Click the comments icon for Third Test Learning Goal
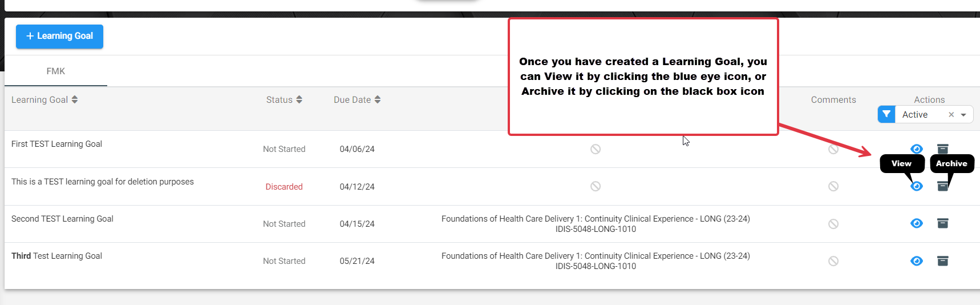This screenshot has height=305, width=980. (x=833, y=261)
